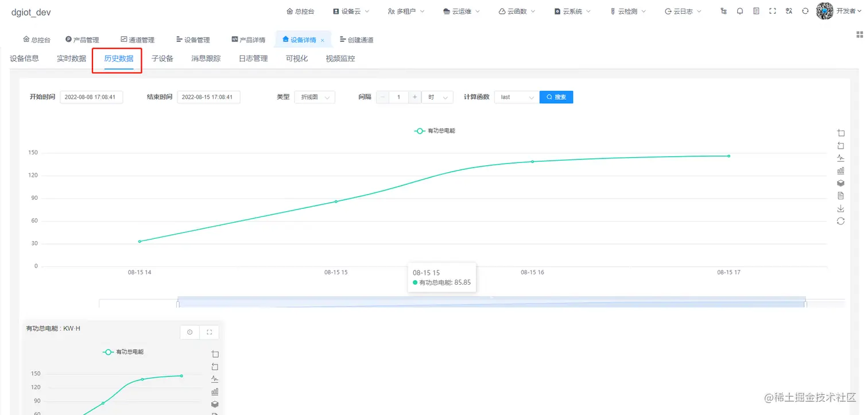Restore main chart with the refresh icon
Viewport: 868px width, 415px height.
(x=840, y=221)
